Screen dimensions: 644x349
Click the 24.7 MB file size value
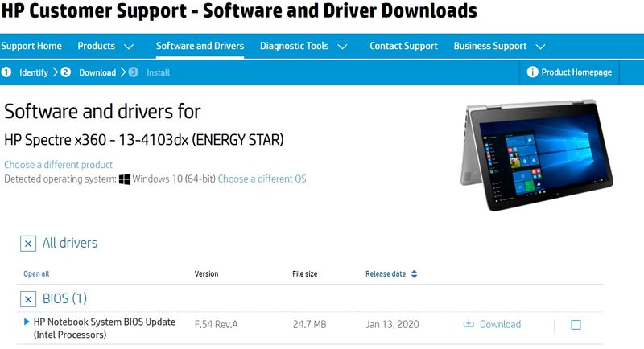310,324
